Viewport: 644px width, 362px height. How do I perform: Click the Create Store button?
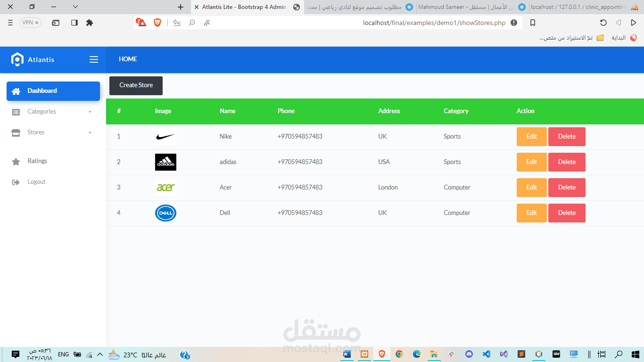pos(136,85)
